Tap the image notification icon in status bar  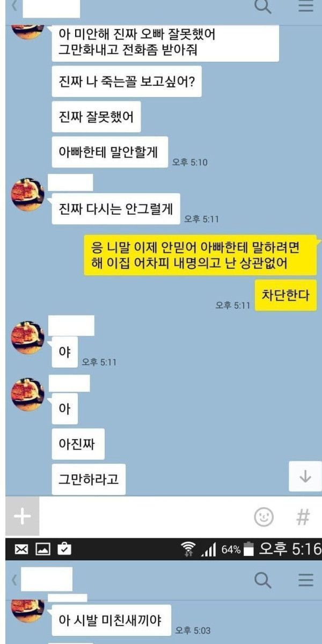coord(43,549)
